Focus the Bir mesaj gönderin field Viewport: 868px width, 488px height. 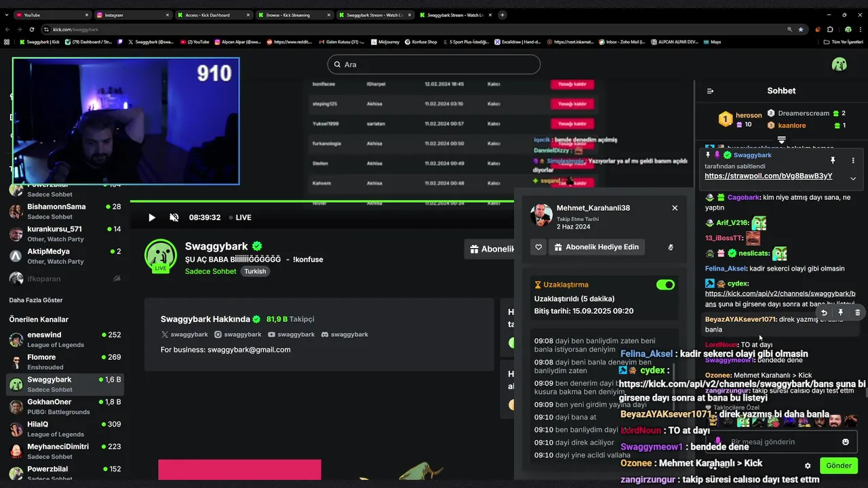tap(780, 442)
